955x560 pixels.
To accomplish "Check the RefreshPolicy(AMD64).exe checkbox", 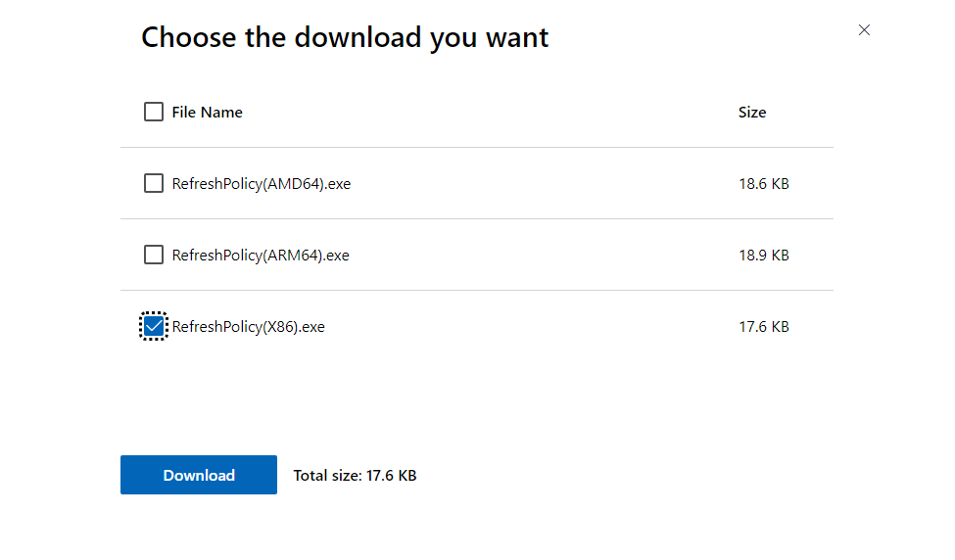I will click(x=154, y=183).
